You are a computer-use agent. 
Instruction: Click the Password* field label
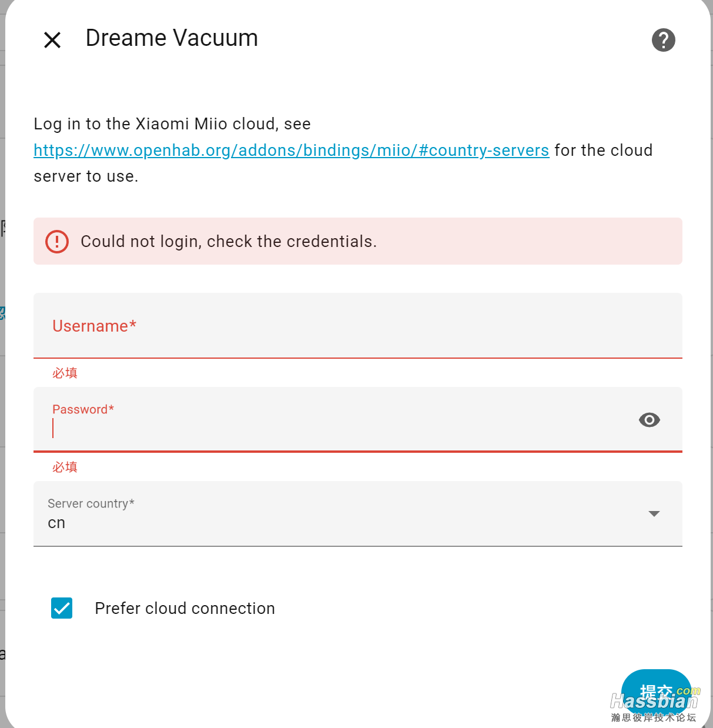click(83, 409)
